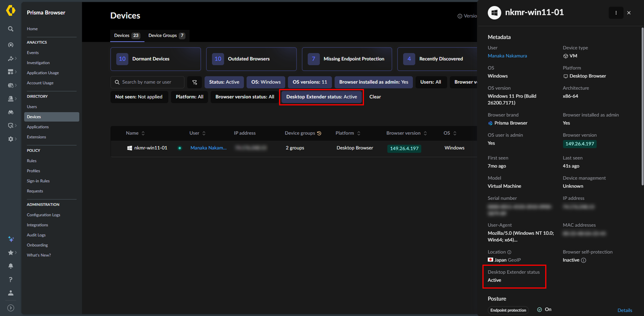Click the Endpoint protection chip in Posture
Screen dimensions: 644x316
pos(508,310)
